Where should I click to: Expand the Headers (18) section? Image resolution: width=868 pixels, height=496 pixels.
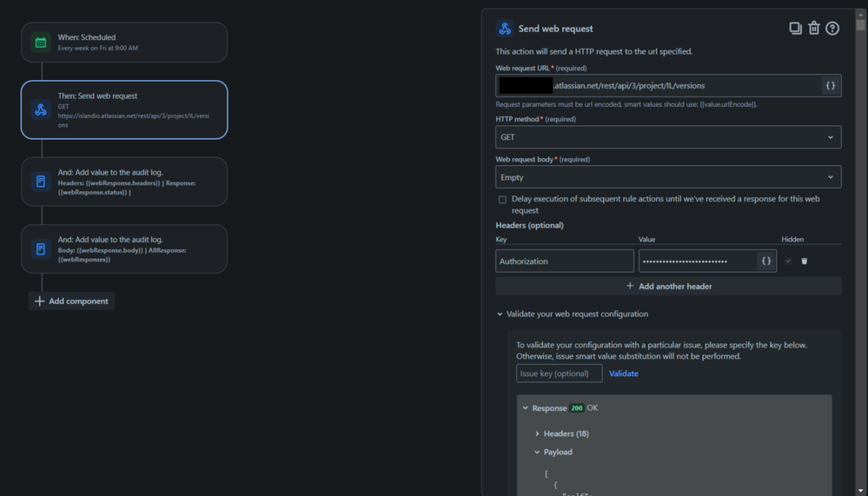pos(537,433)
